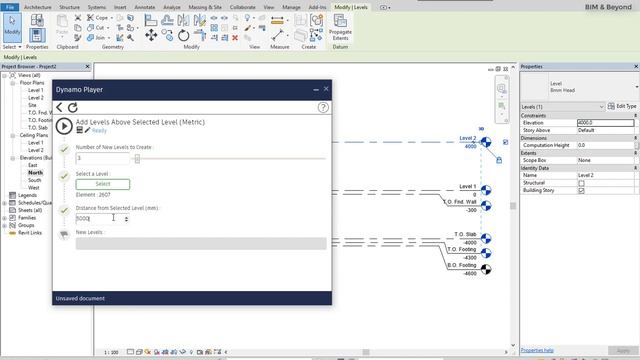Activate the Copy tool in Modify panel
The width and height of the screenshot is (640, 360).
coord(167,36)
